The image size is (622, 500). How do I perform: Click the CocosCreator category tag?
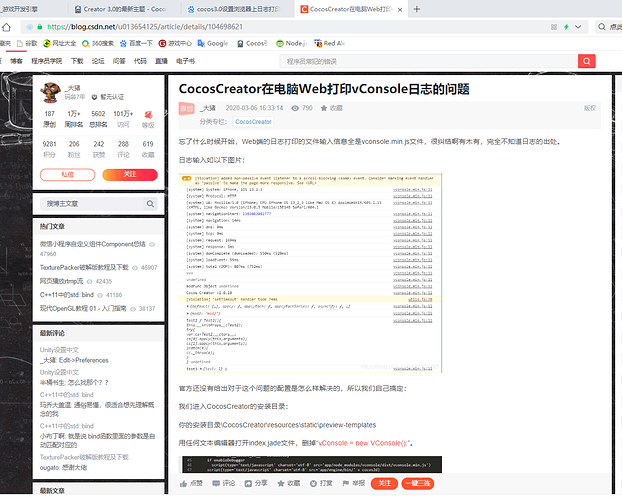coord(253,122)
